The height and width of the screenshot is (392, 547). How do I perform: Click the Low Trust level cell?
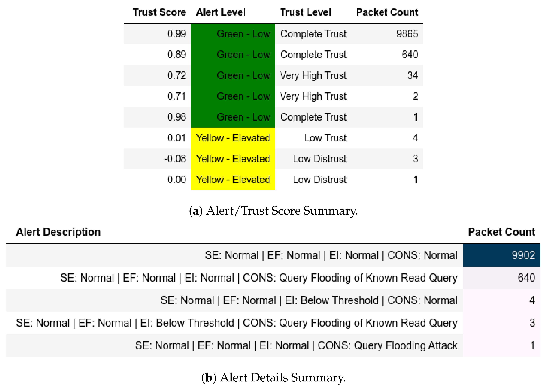click(x=325, y=138)
